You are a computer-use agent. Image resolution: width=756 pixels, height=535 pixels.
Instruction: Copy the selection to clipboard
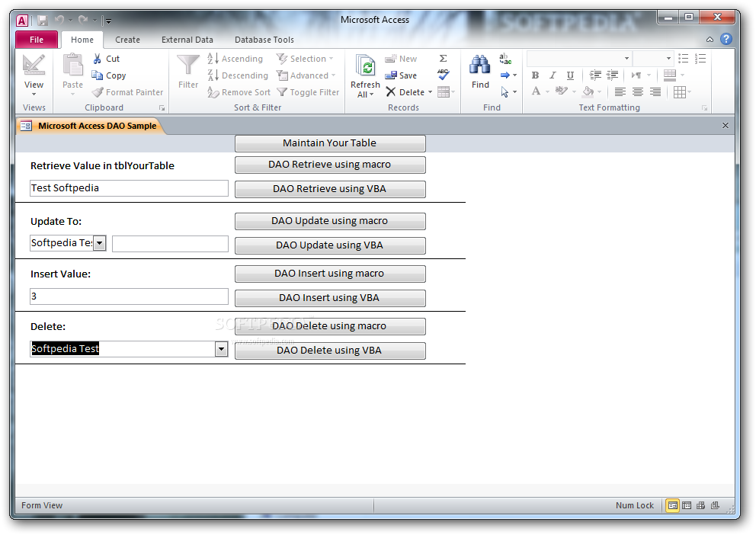tap(109, 75)
